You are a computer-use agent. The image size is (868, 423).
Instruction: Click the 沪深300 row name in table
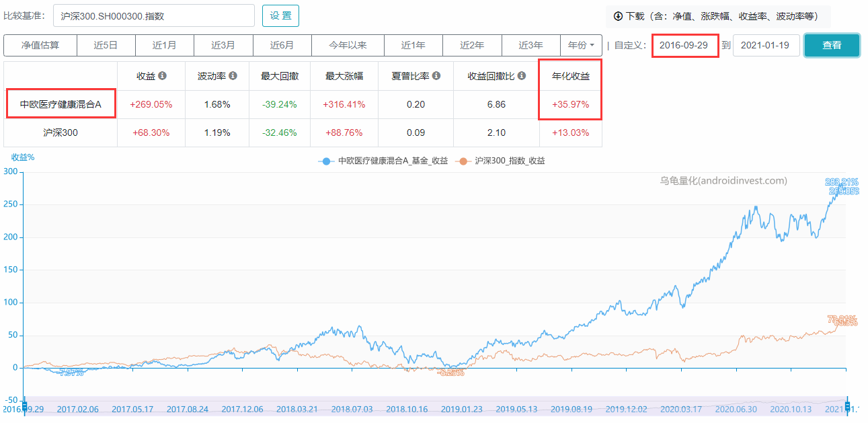pos(61,132)
